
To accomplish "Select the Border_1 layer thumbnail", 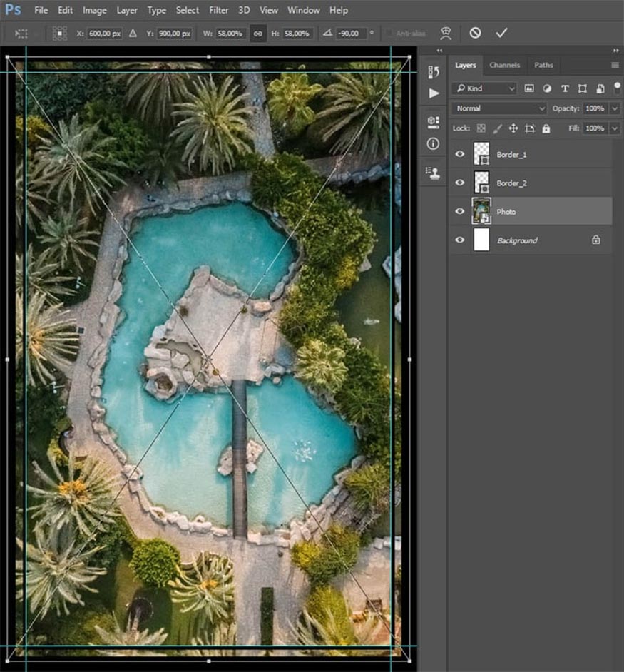I will (481, 154).
